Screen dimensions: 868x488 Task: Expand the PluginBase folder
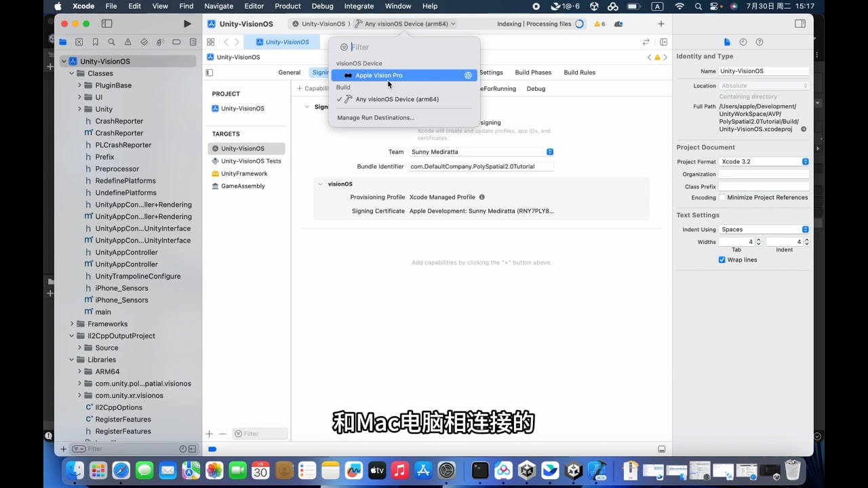79,85
